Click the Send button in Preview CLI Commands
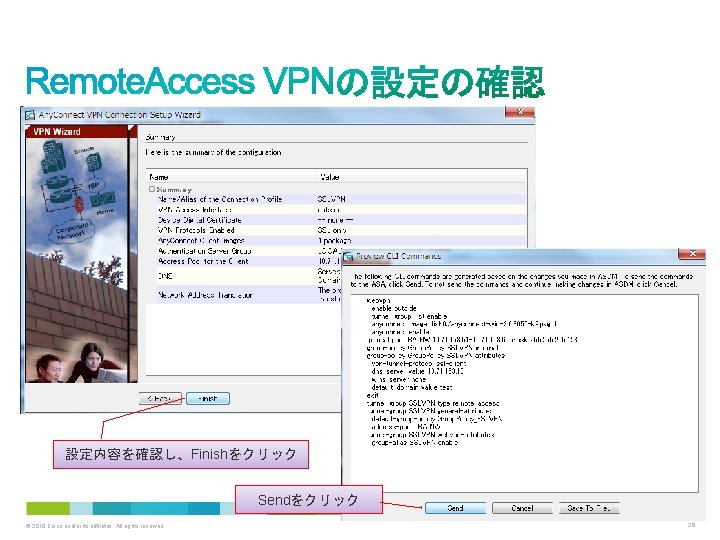Viewport: 720px width, 540px height. (455, 508)
